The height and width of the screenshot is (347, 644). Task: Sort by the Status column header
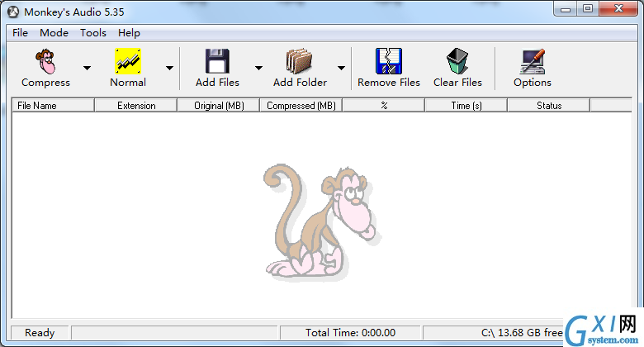coord(549,105)
